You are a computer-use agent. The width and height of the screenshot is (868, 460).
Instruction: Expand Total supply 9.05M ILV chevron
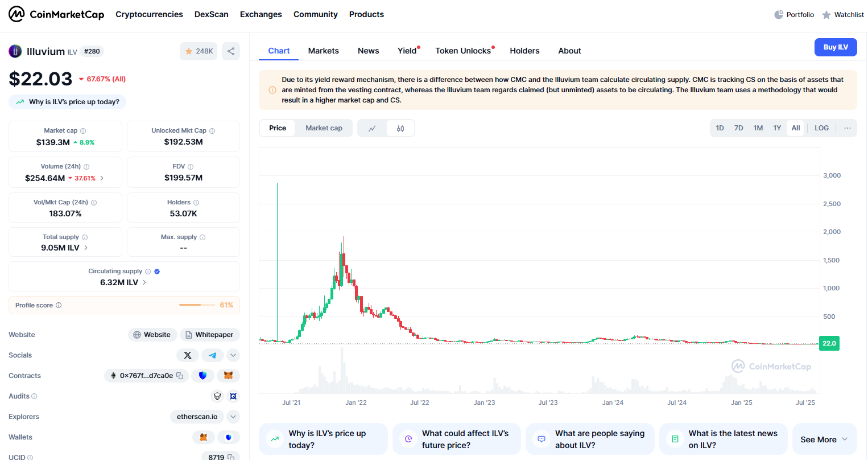pyautogui.click(x=86, y=248)
